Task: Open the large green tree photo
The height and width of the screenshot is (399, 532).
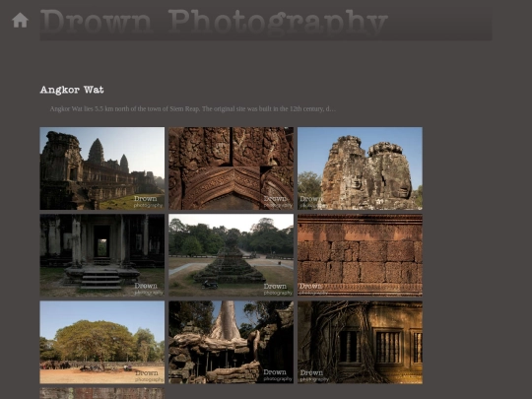Action: tap(102, 342)
